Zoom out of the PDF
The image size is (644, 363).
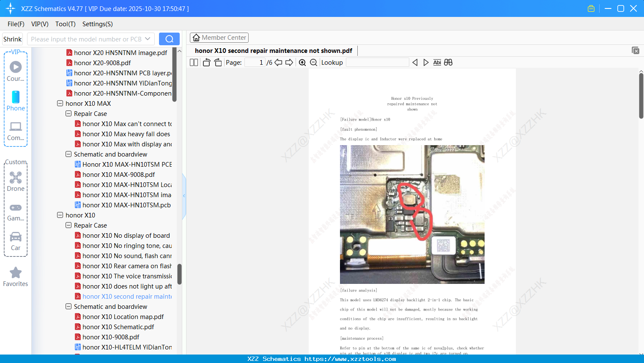coord(314,63)
